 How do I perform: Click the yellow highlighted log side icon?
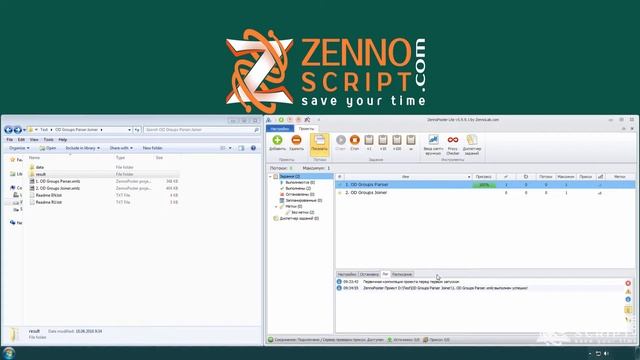(628, 310)
